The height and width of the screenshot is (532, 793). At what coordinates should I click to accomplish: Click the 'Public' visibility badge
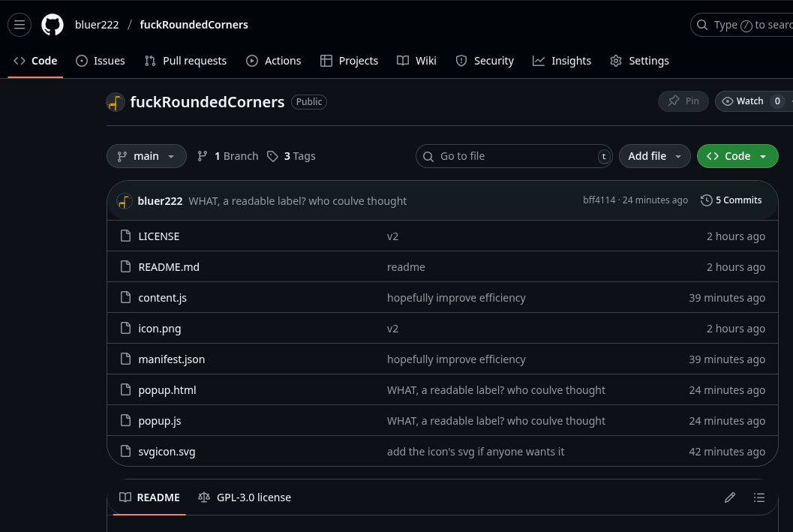tap(309, 102)
